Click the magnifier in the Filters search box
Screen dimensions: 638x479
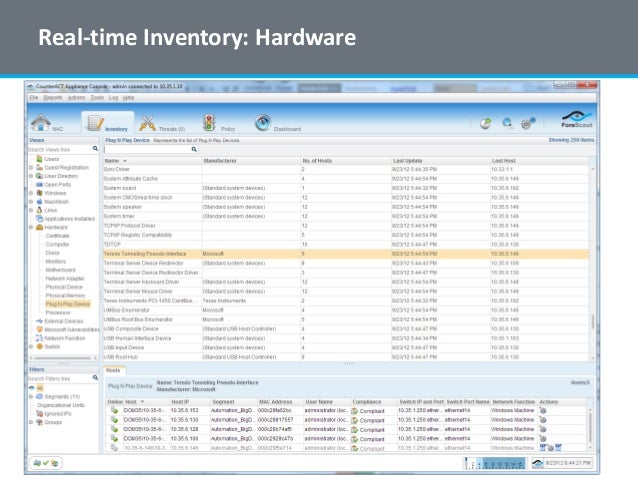click(x=95, y=378)
